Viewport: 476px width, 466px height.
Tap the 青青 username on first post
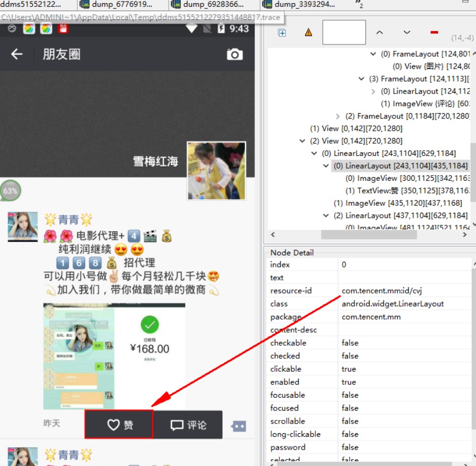pyautogui.click(x=69, y=220)
